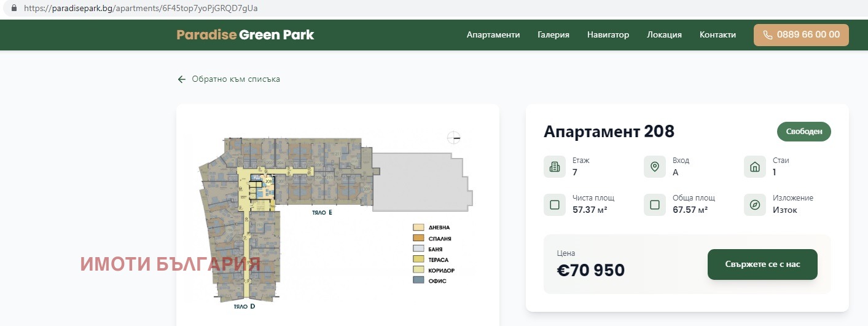
Task: Click the floor (Етаж) building icon
Action: (555, 167)
